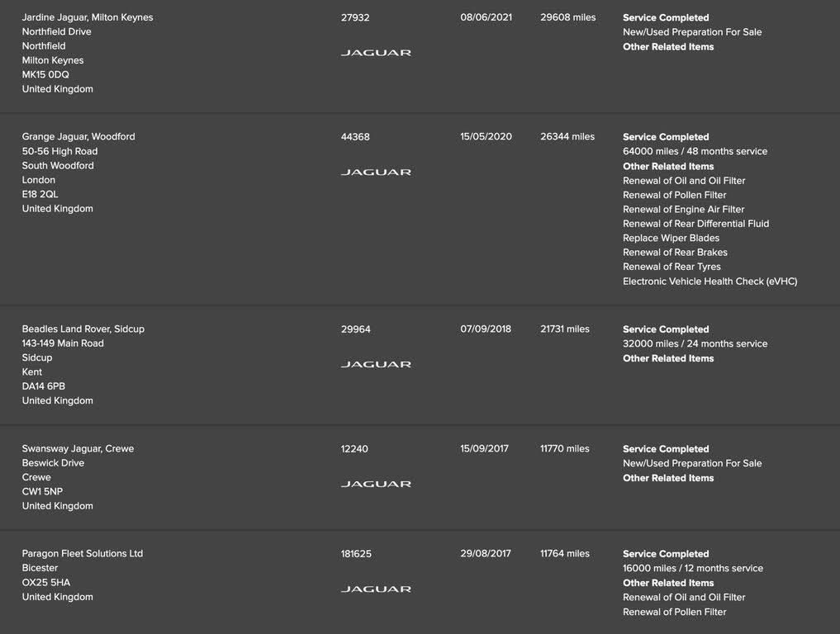The image size is (840, 634).
Task: Select the 64000 miles / 48 months service text
Action: click(x=695, y=151)
